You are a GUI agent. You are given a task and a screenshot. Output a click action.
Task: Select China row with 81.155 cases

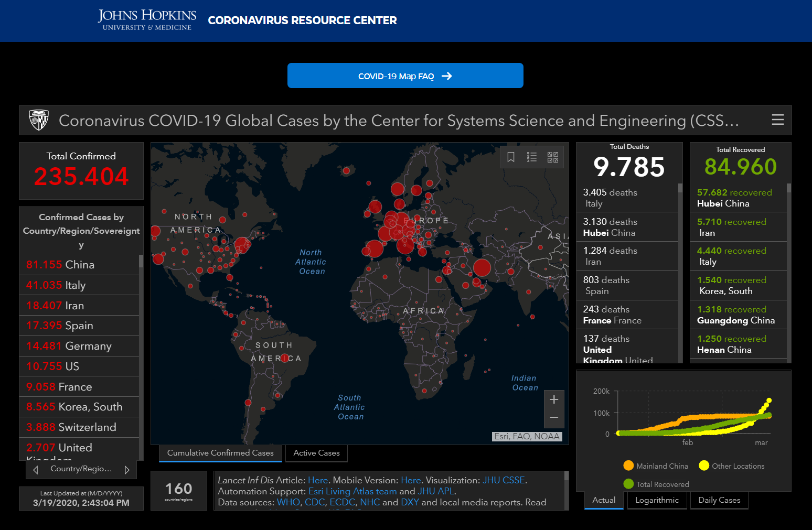[79, 265]
